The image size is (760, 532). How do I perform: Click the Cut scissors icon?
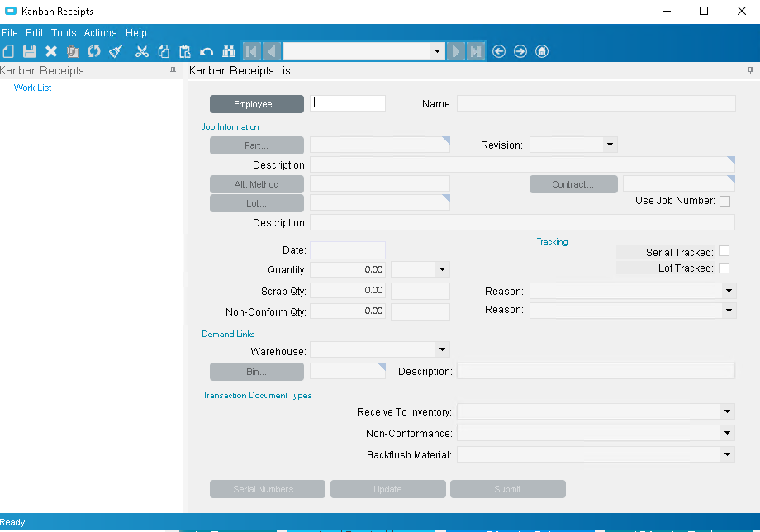(142, 51)
